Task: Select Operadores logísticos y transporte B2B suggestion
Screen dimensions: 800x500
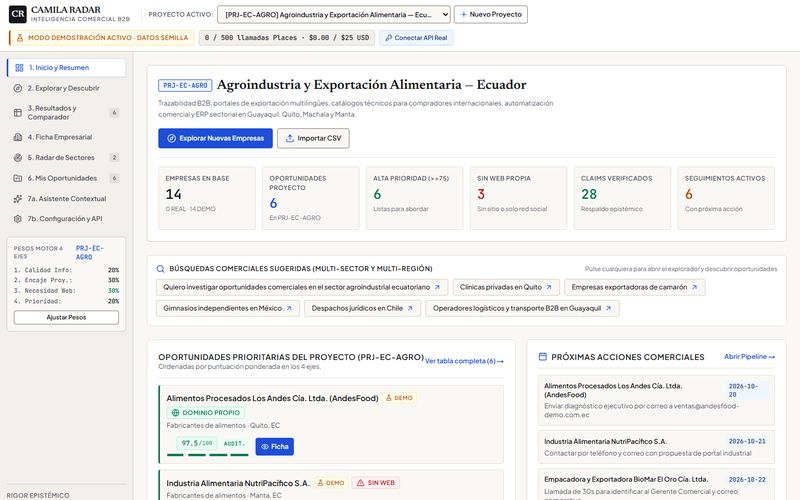Action: [x=522, y=308]
